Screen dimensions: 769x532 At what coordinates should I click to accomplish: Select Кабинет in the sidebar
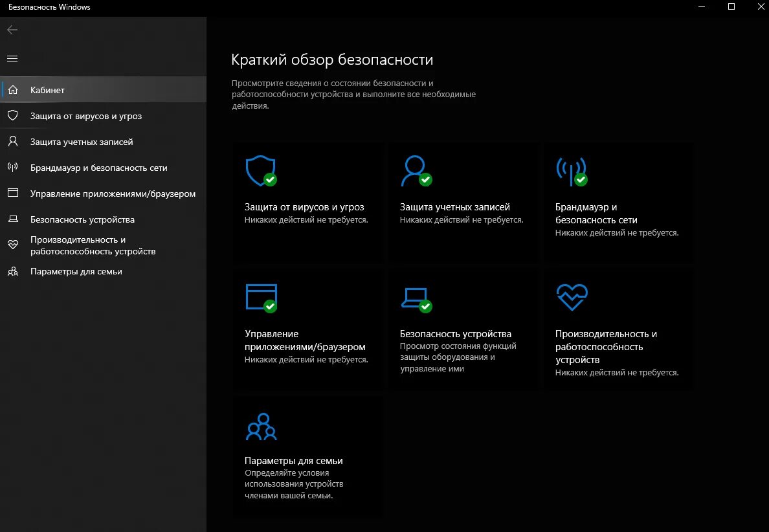tap(103, 90)
